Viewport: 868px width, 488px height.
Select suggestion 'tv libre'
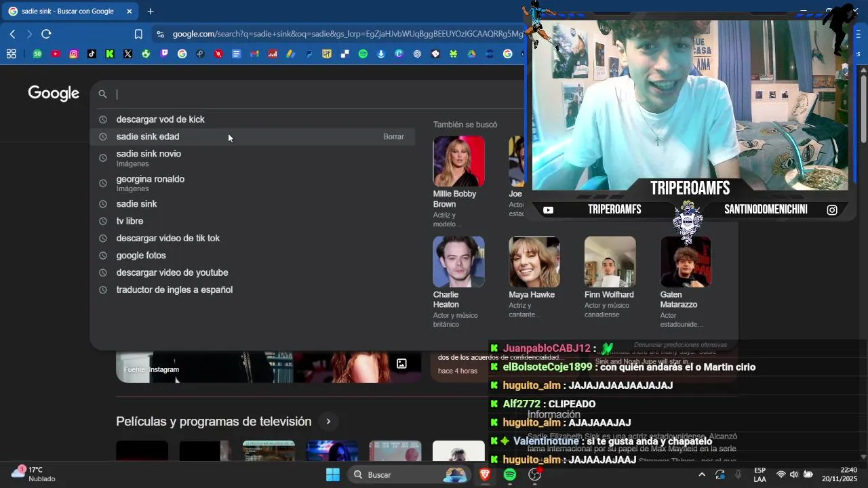pos(254,221)
